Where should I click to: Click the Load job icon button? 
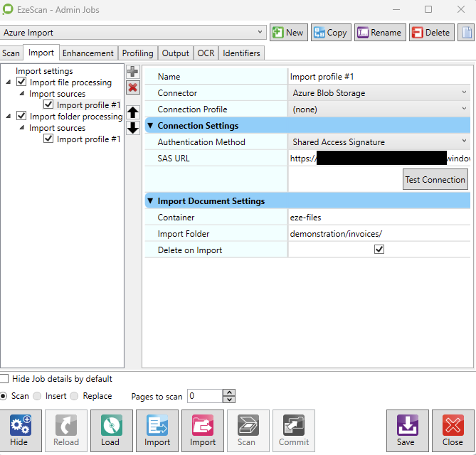click(x=110, y=431)
